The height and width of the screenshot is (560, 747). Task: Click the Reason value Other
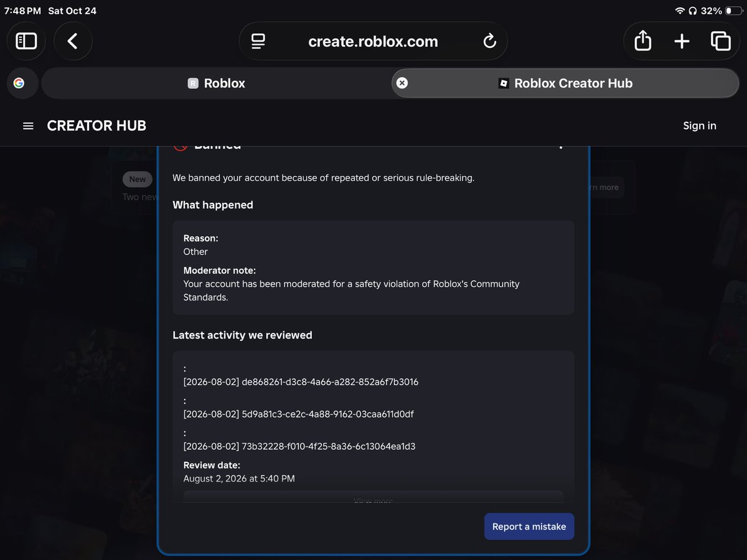[195, 251]
